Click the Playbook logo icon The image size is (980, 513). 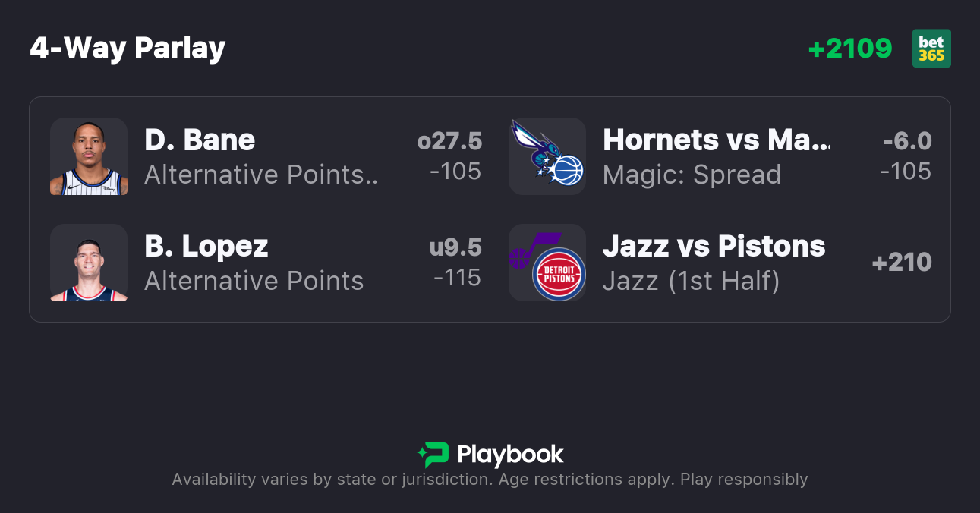pos(433,455)
